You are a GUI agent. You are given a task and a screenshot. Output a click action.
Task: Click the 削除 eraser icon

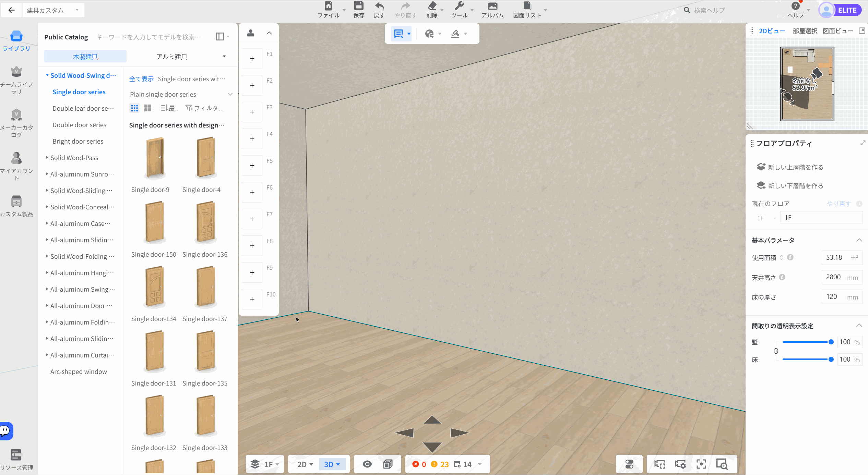(x=432, y=6)
